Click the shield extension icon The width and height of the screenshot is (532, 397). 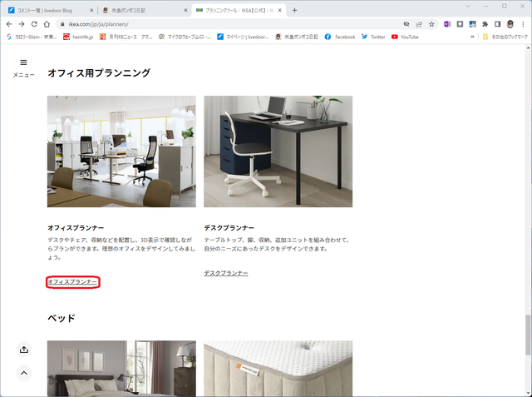[x=460, y=24]
